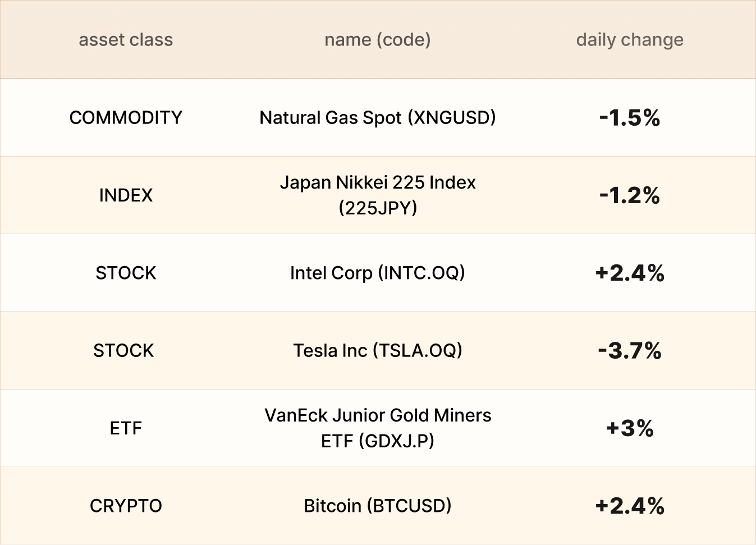
Task: Click the -1.2% daily change value
Action: (x=630, y=195)
